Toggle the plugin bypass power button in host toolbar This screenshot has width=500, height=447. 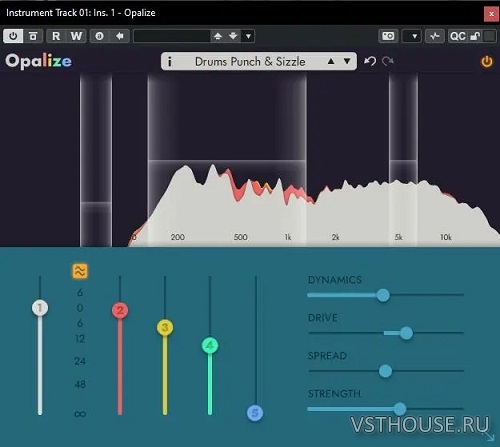click(x=13, y=36)
